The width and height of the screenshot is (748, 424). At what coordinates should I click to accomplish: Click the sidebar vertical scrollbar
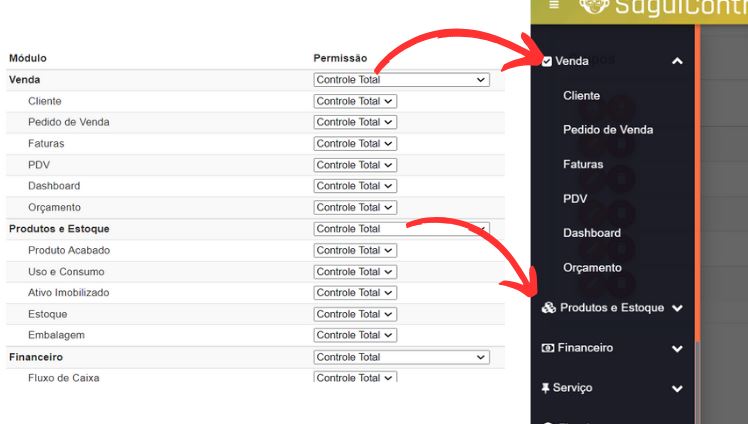click(x=697, y=200)
